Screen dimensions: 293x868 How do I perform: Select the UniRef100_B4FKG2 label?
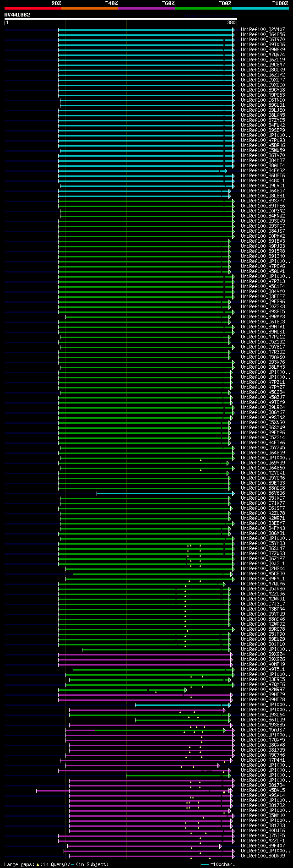point(263,171)
